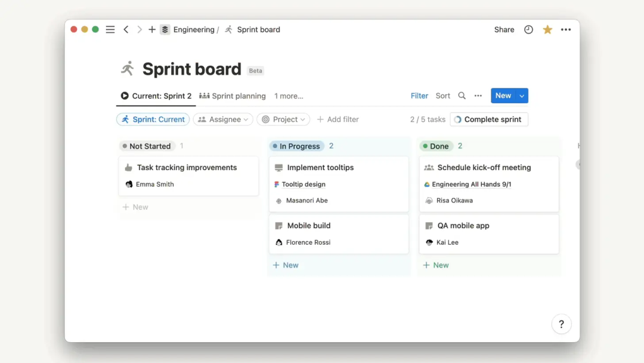Go back with the left arrow
This screenshot has height=363, width=644.
(126, 30)
